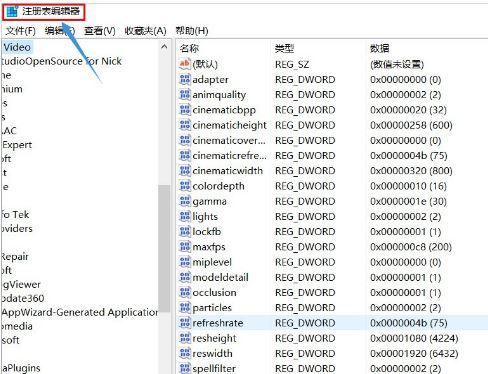Click data 0x00000320 (800)
Screen dimensions: 488x374
tap(411, 171)
